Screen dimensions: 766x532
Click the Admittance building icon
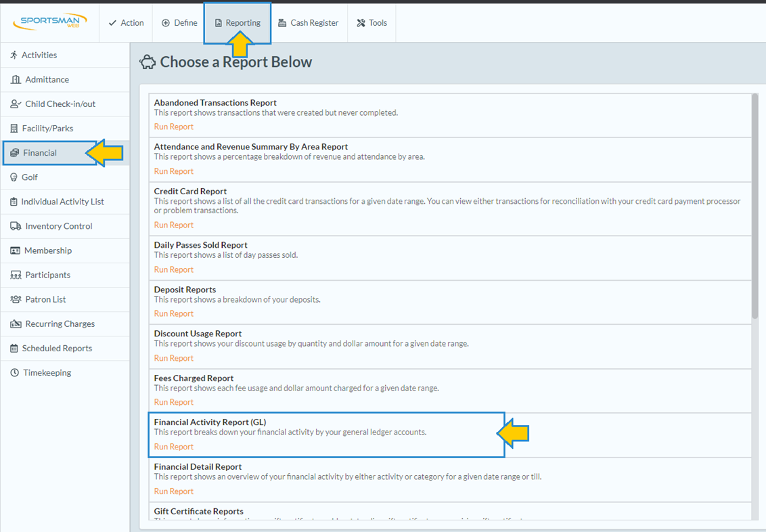coord(16,80)
